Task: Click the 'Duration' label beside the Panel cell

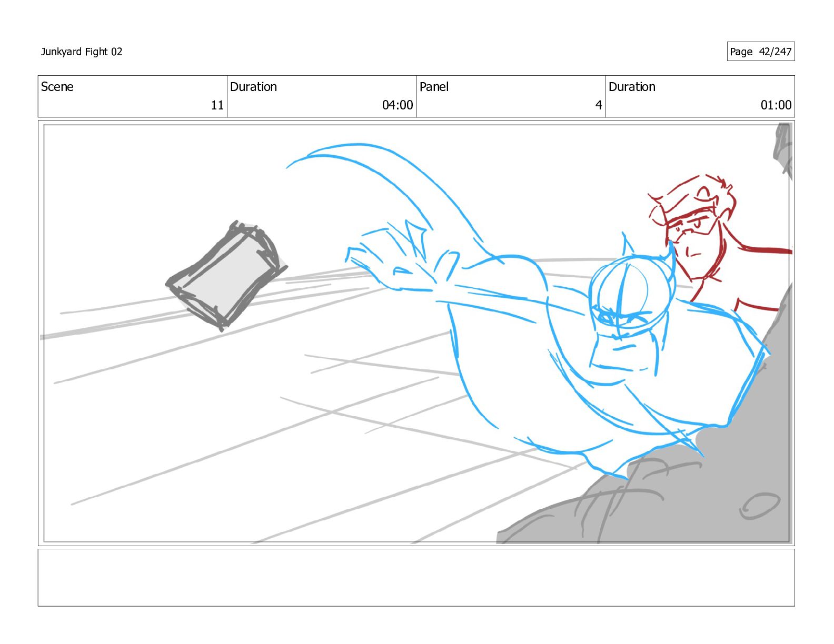Action: tap(632, 87)
